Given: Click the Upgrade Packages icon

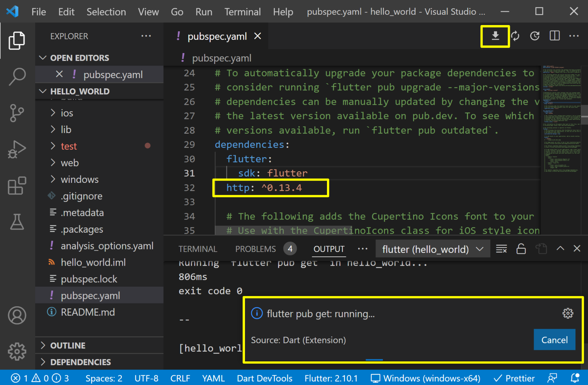Looking at the screenshot, I should [515, 36].
